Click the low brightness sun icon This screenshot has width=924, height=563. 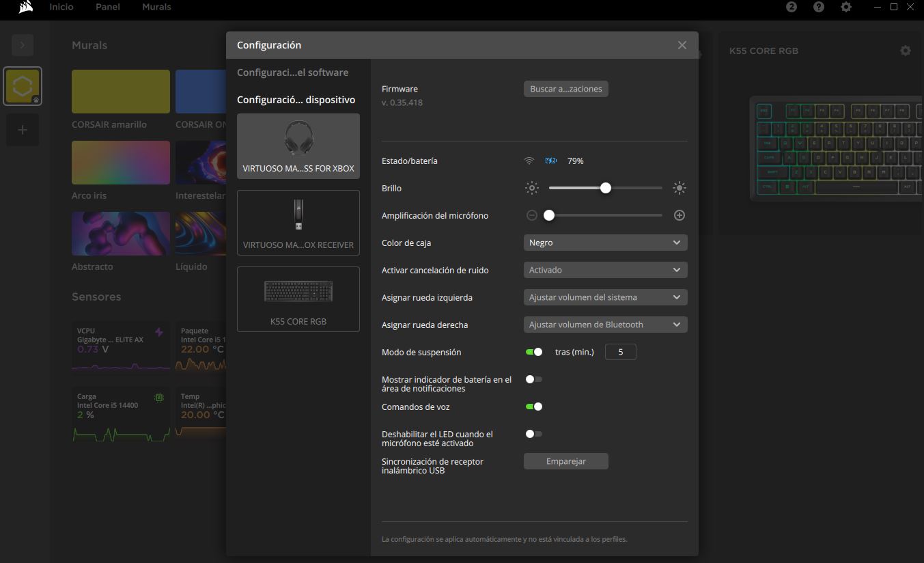tap(532, 188)
